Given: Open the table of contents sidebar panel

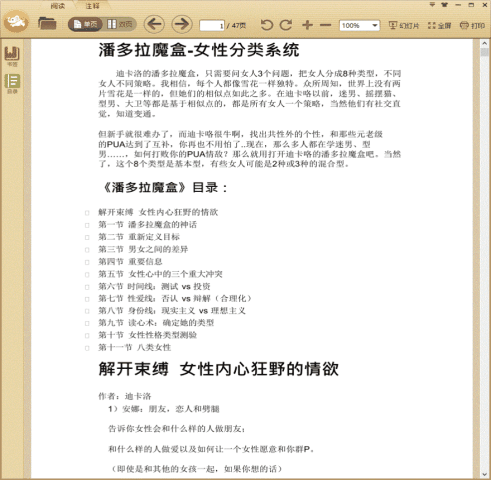Looking at the screenshot, I should [12, 83].
